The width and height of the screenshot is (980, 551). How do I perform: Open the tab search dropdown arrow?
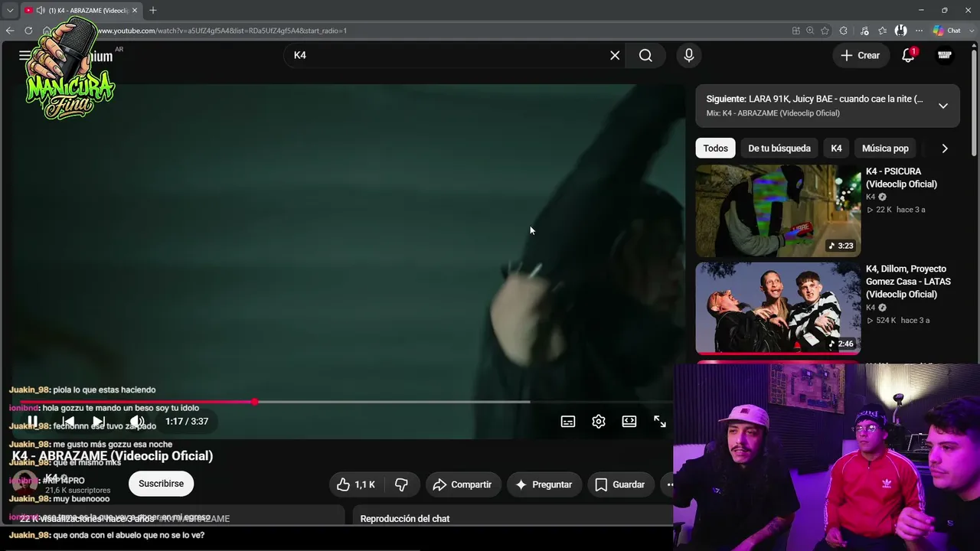click(x=10, y=10)
